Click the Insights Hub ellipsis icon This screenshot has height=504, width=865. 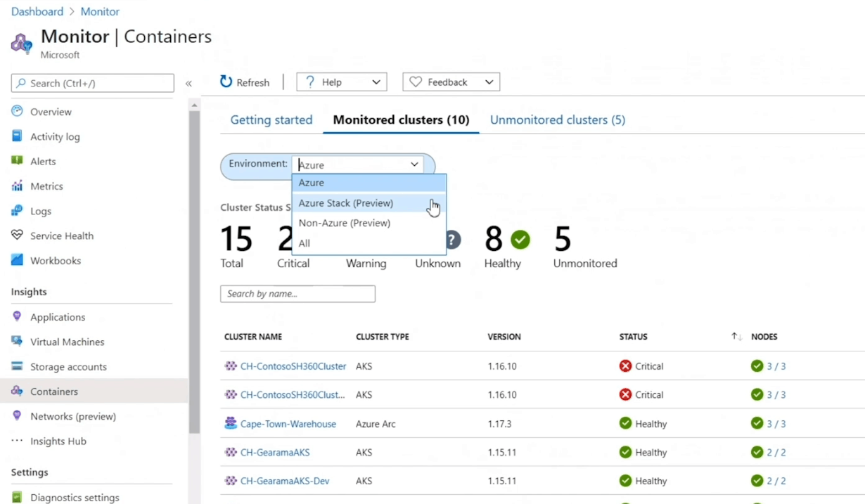tap(17, 441)
